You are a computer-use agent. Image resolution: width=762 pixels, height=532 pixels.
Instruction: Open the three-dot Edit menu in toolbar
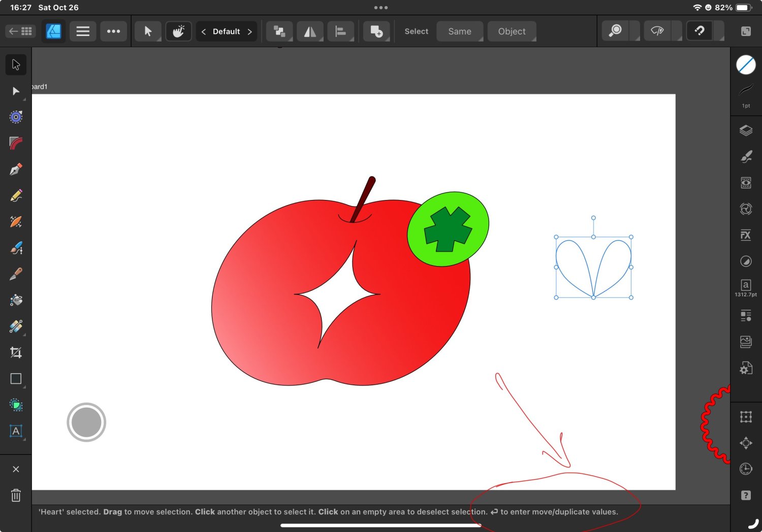point(114,31)
